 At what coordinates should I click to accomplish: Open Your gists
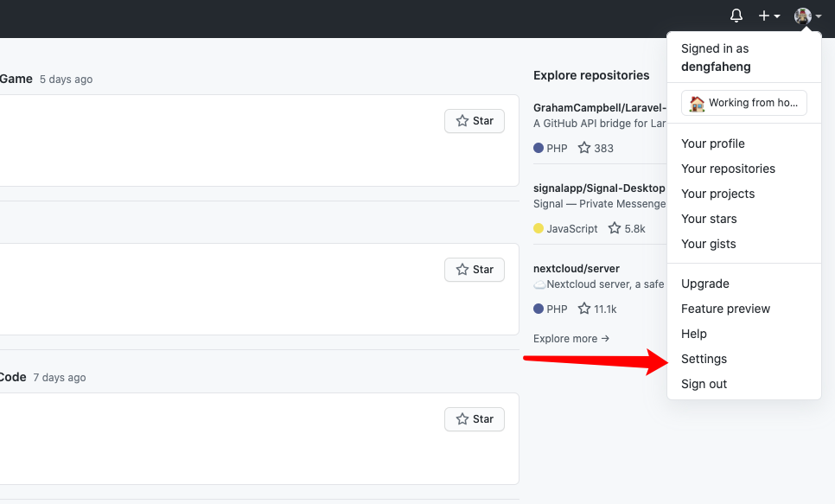coord(708,244)
